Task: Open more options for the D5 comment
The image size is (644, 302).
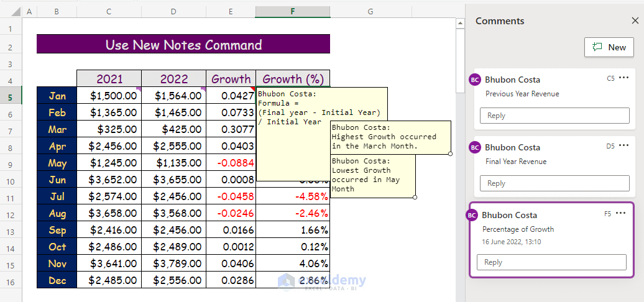Action: (x=623, y=145)
